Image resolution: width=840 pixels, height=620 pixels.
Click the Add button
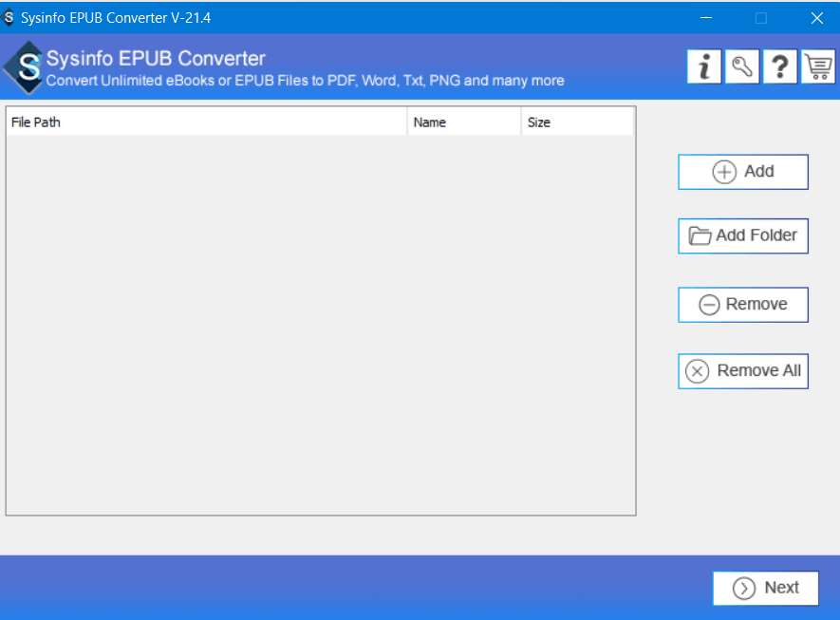pyautogui.click(x=743, y=172)
